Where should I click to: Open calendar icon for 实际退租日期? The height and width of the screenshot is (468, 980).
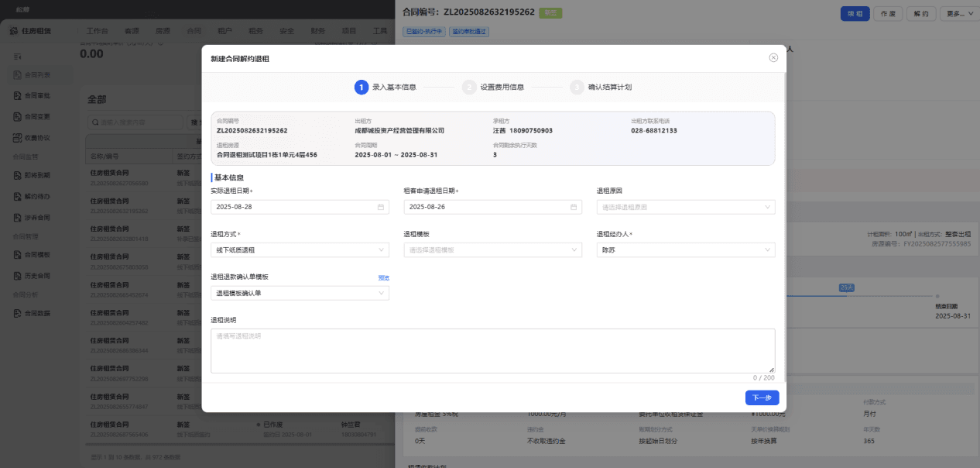[x=380, y=207]
